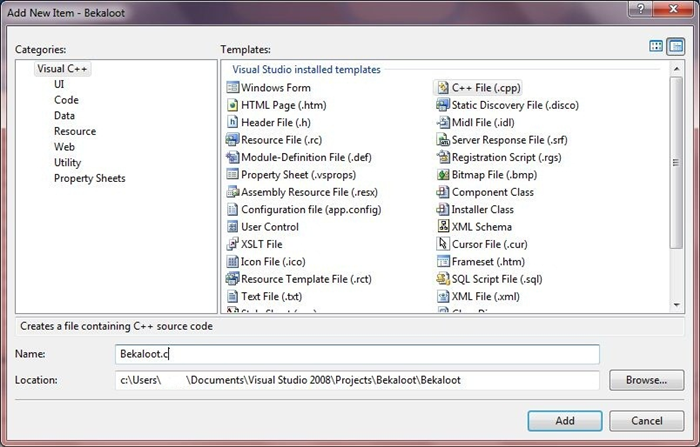Viewport: 700px width, 447px height.
Task: Click Browse... to choose location
Action: click(646, 380)
